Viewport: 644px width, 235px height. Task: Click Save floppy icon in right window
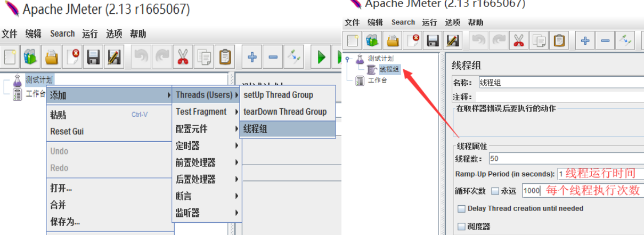tap(433, 40)
